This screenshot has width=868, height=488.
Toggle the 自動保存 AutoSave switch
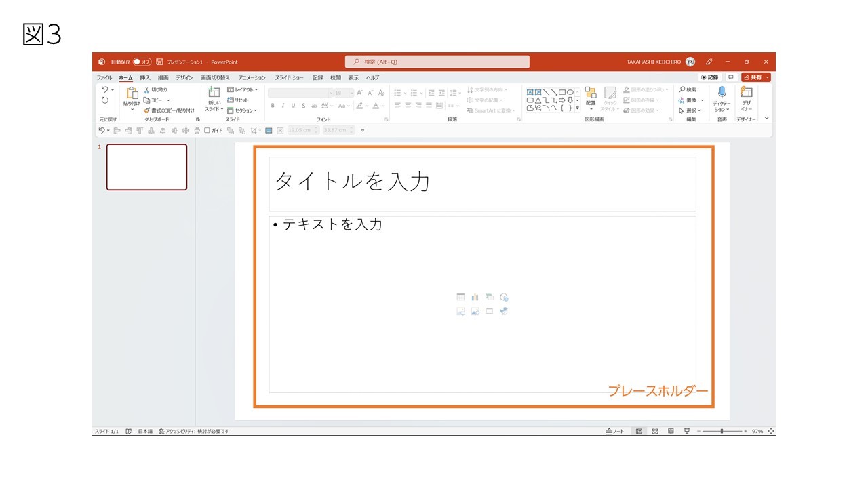coord(142,62)
